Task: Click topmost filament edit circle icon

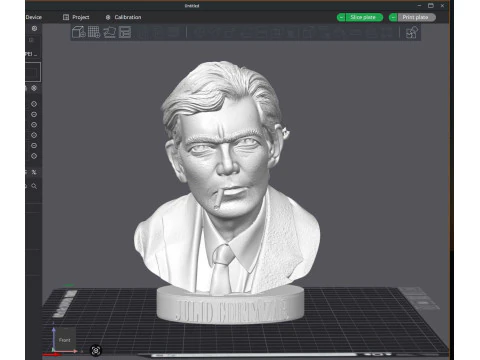Action: (34, 104)
